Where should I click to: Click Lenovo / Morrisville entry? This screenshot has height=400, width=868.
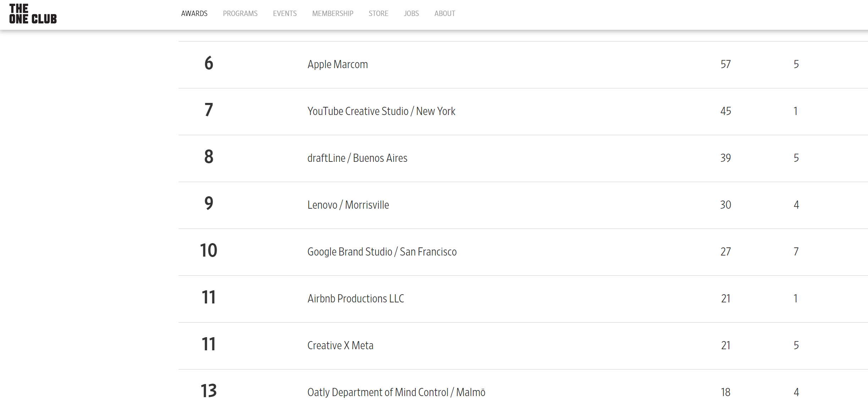348,205
